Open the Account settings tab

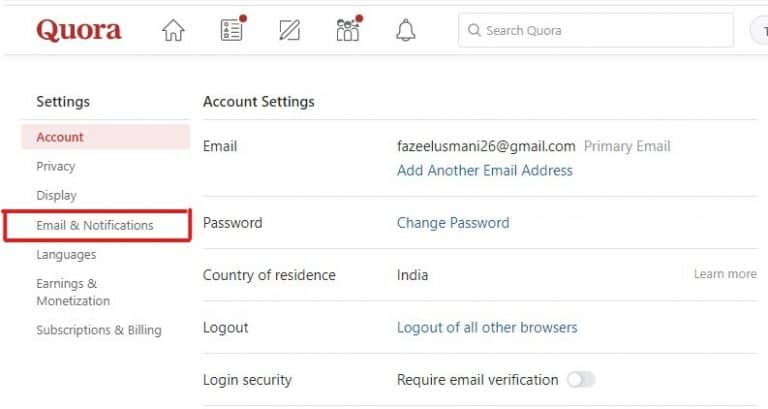(60, 137)
